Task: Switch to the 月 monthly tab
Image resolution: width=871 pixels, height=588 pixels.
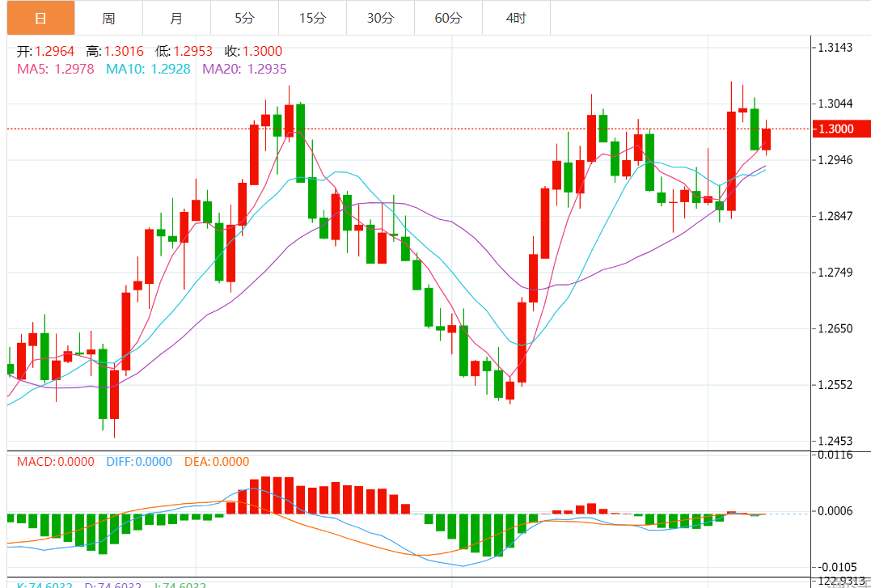Action: click(x=176, y=18)
